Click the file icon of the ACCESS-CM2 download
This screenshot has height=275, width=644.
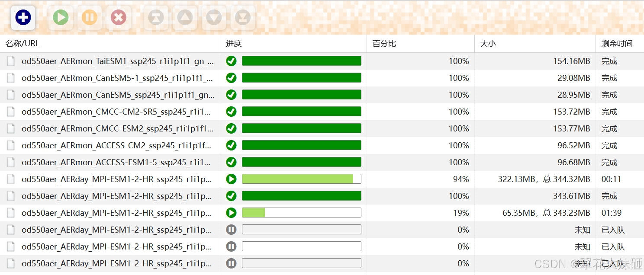(x=11, y=146)
